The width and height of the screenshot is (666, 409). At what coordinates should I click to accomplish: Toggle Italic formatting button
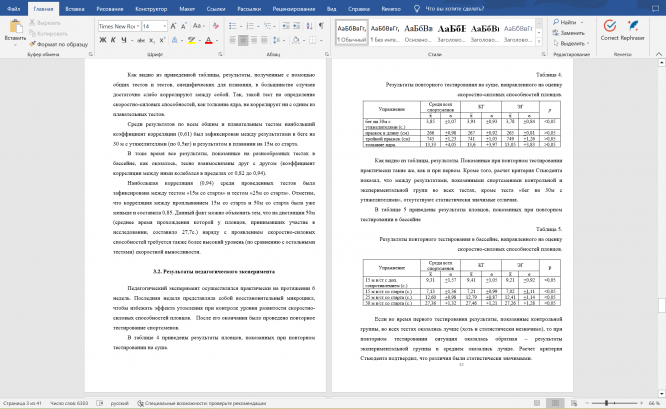[x=113, y=40]
